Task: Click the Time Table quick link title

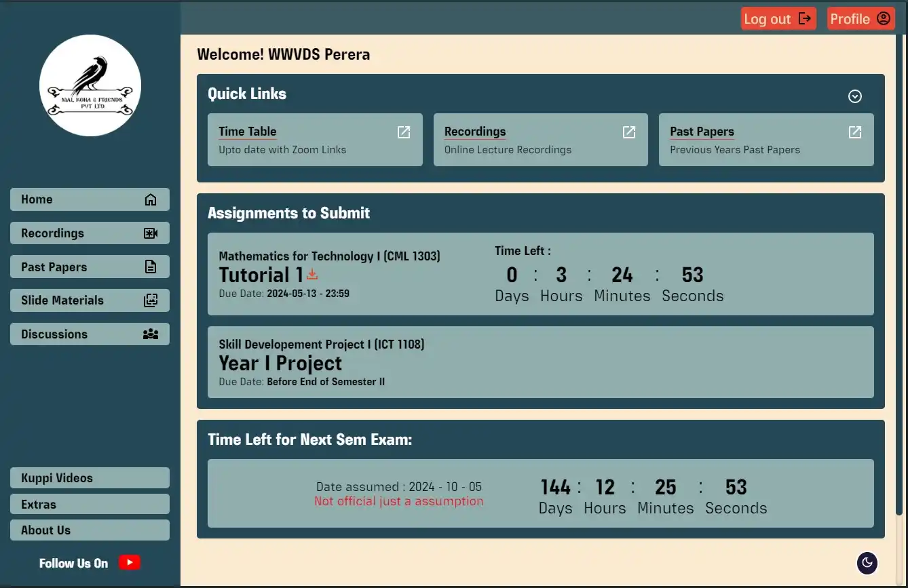Action: (x=248, y=132)
